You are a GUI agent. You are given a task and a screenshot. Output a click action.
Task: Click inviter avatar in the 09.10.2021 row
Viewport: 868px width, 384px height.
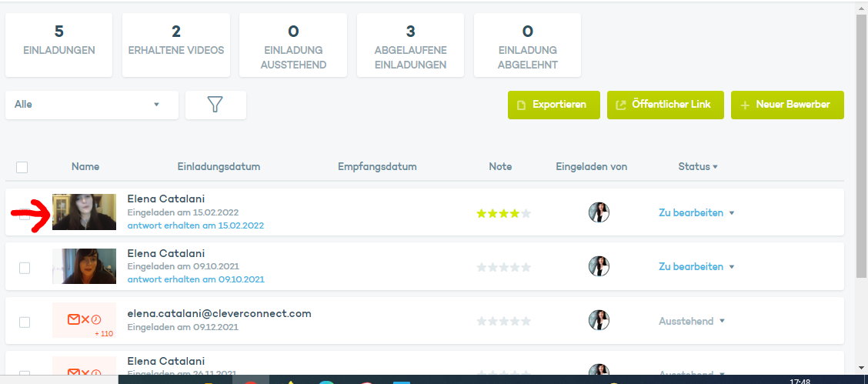[x=599, y=266]
